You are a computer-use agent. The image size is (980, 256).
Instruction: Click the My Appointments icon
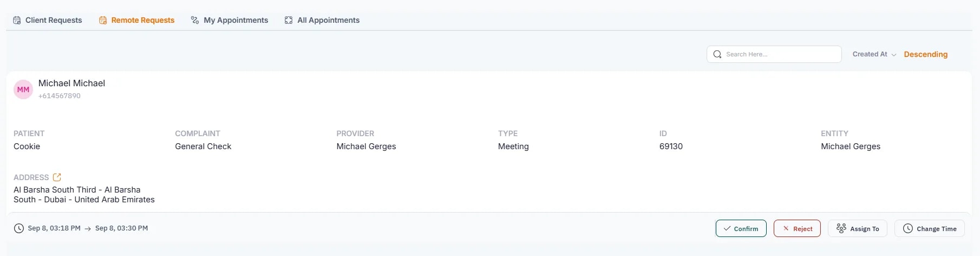click(x=195, y=20)
